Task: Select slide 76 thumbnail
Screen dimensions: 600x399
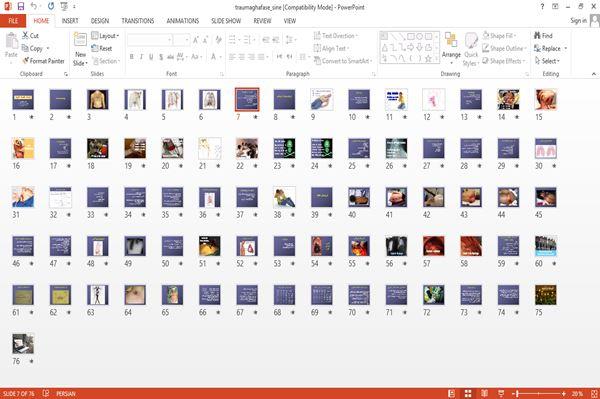Action: pyautogui.click(x=23, y=343)
